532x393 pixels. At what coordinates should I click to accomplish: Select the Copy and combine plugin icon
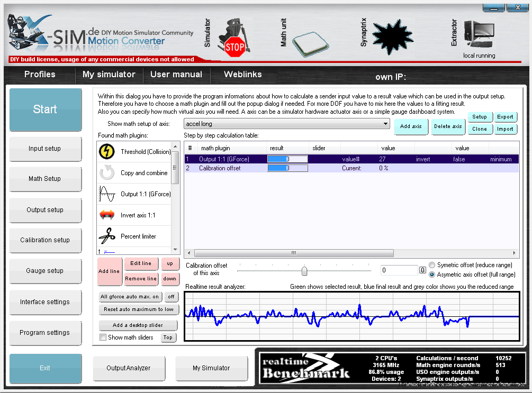[107, 173]
